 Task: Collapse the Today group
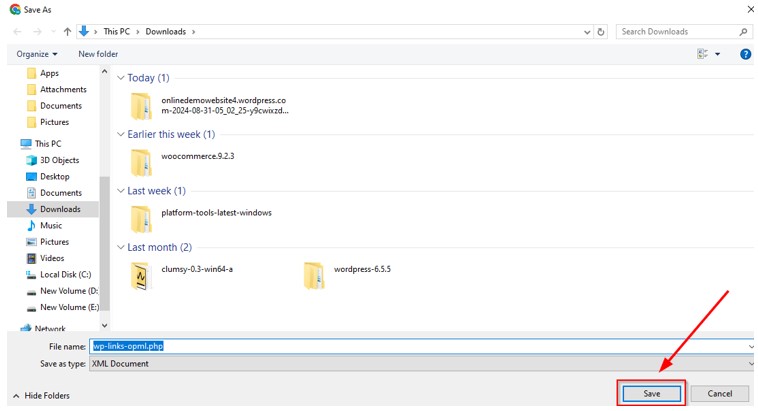pos(121,78)
